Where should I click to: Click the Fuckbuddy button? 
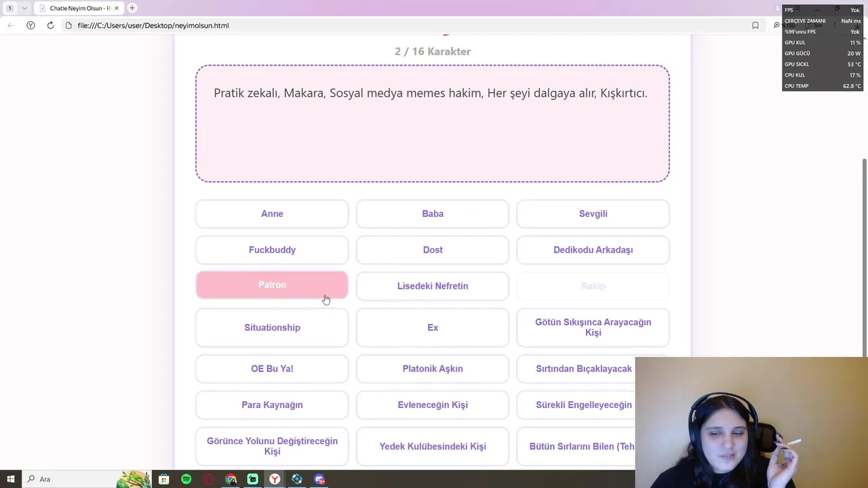pyautogui.click(x=272, y=249)
